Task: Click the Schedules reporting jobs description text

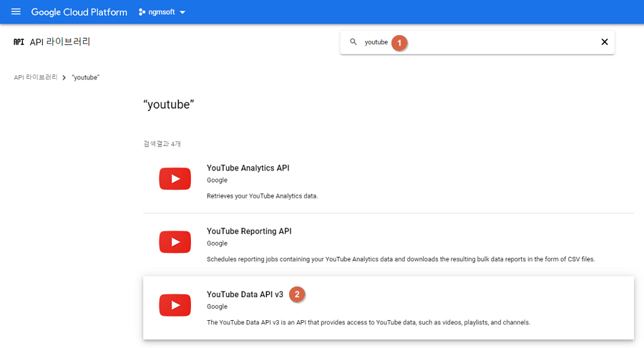Action: tap(401, 259)
